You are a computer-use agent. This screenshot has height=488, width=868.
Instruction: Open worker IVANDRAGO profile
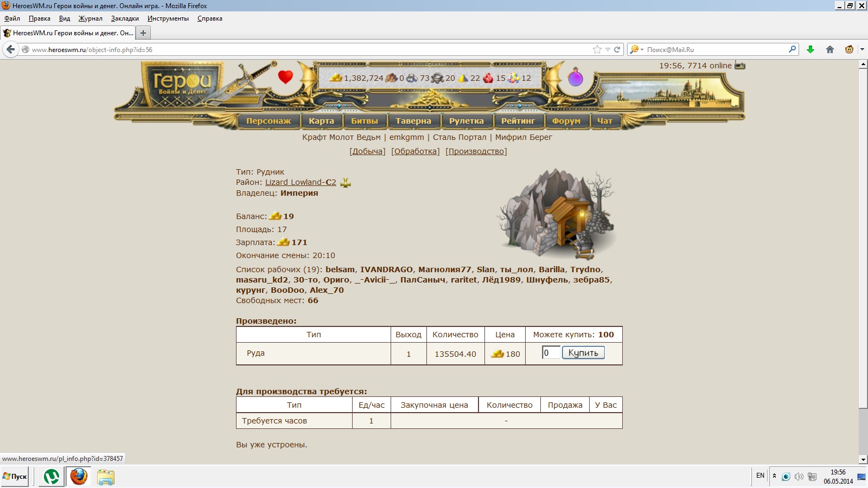click(386, 269)
